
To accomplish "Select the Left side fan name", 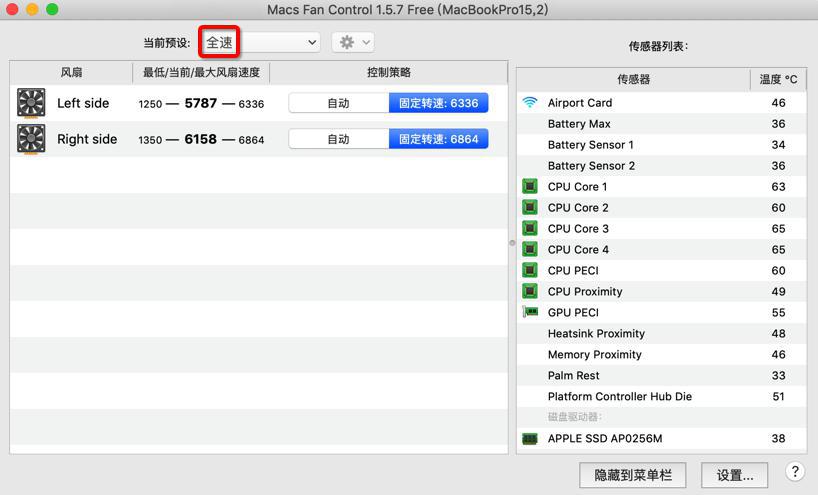I will click(83, 103).
